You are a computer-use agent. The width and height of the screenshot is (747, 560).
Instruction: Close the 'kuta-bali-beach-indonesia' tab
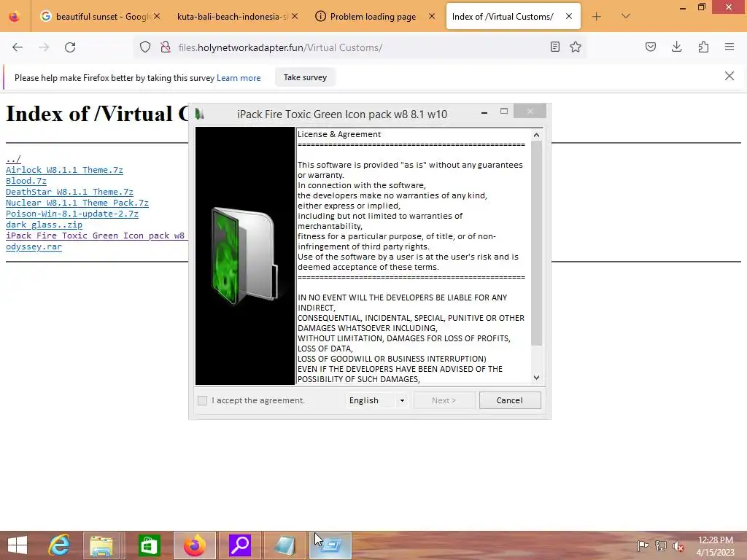tap(295, 16)
